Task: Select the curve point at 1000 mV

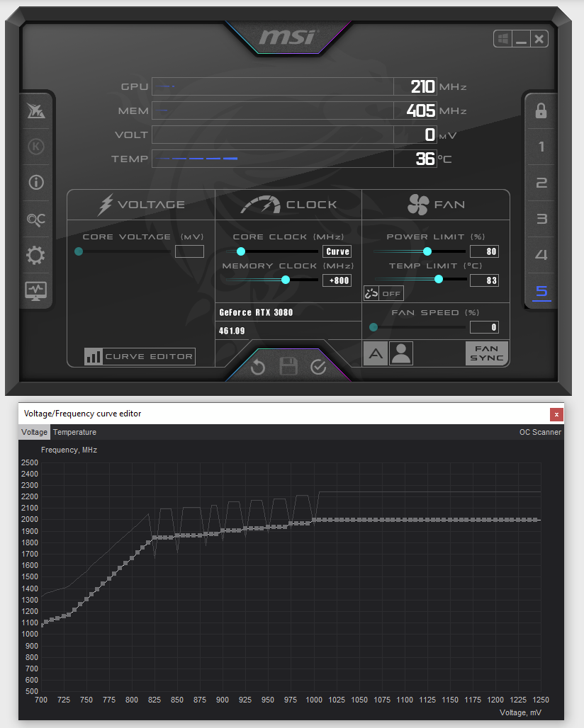Action: 314,520
